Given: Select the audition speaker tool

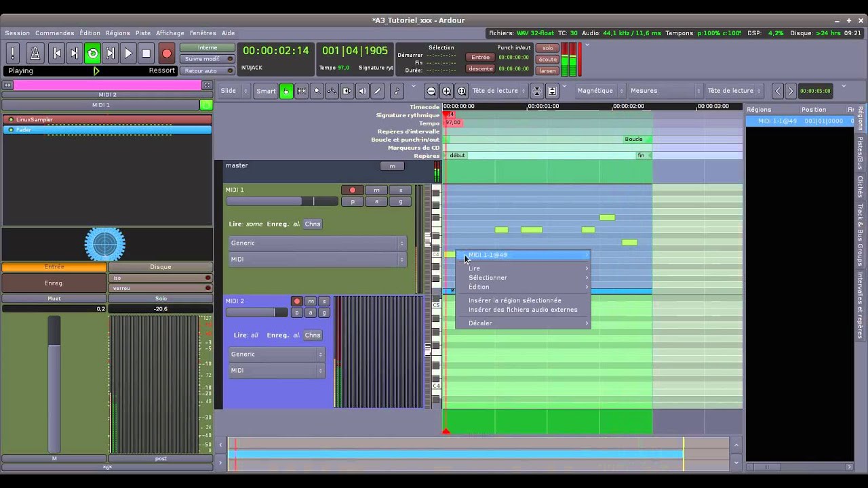Looking at the screenshot, I should [362, 91].
